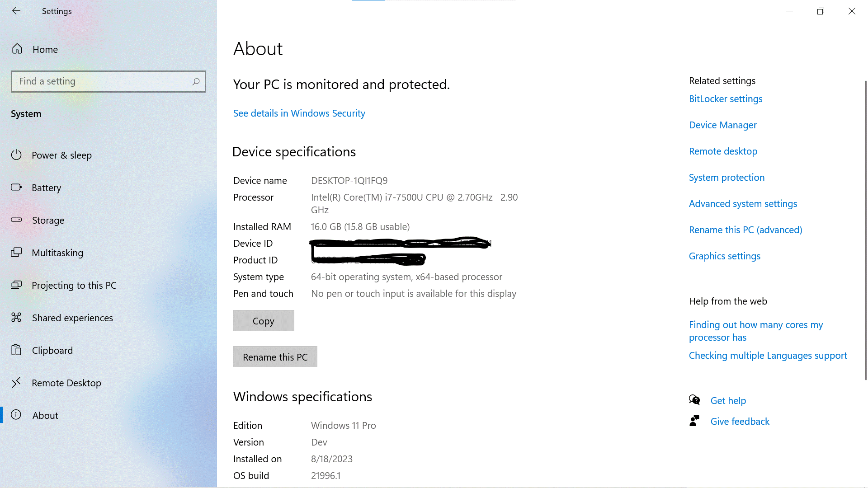Viewport: 868px width, 488px height.
Task: Open Remote Desktop settings icon
Action: tap(17, 383)
